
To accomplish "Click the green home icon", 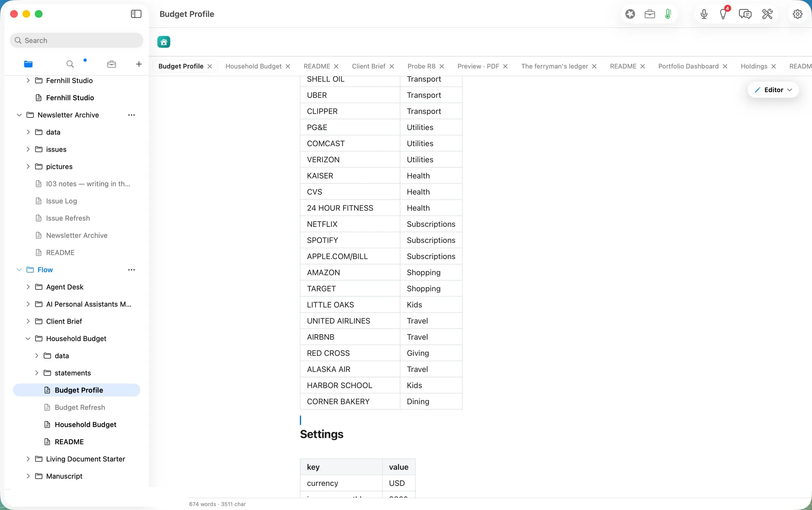I will 164,42.
